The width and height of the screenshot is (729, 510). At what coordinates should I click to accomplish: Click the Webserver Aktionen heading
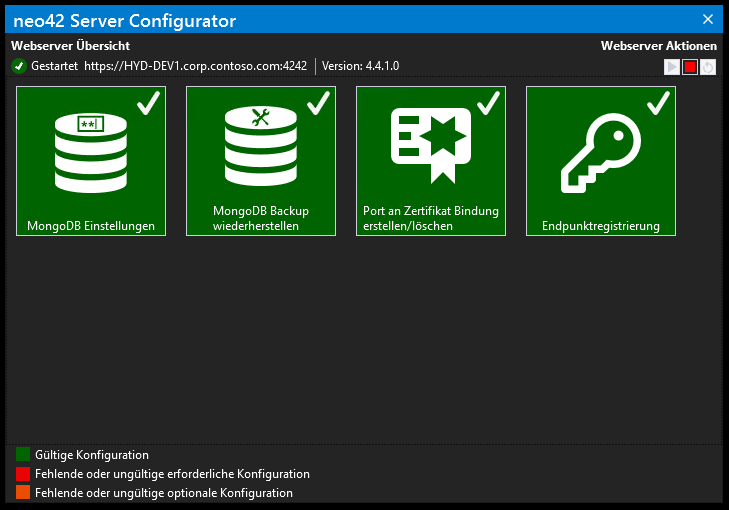click(x=659, y=46)
